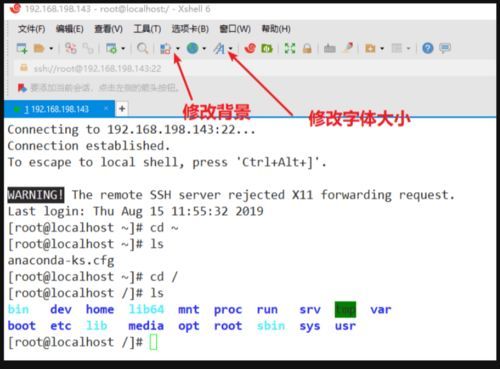Open Help with blue question icon
This screenshot has width=500, height=369.
point(428,49)
